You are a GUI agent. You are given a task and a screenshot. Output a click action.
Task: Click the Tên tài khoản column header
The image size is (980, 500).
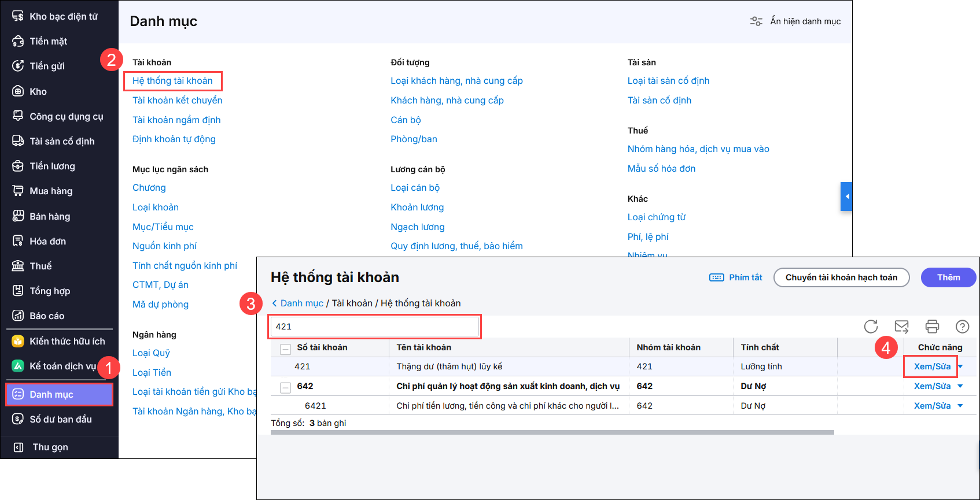point(423,347)
